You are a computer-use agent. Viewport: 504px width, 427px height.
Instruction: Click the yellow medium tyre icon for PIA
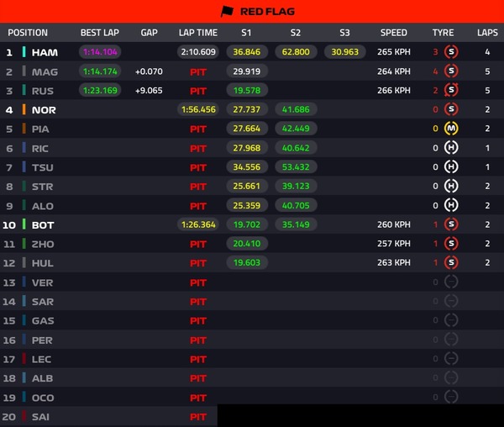coord(451,129)
